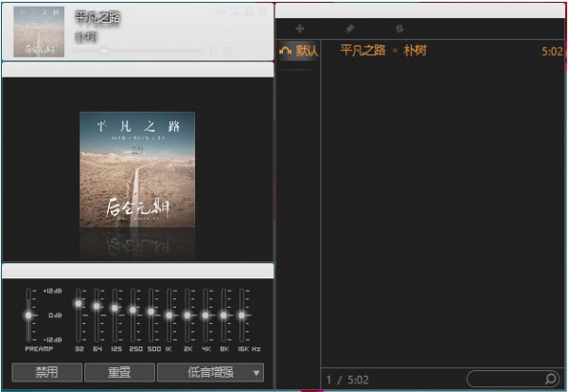Reset the equalizer using the 重置 button
Image resolution: width=568 pixels, height=392 pixels.
click(119, 372)
